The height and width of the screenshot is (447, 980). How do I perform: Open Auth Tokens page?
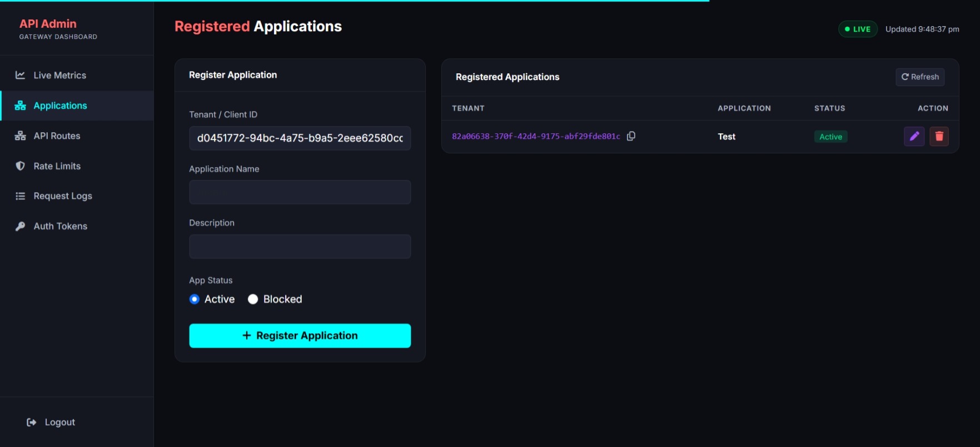pyautogui.click(x=77, y=226)
